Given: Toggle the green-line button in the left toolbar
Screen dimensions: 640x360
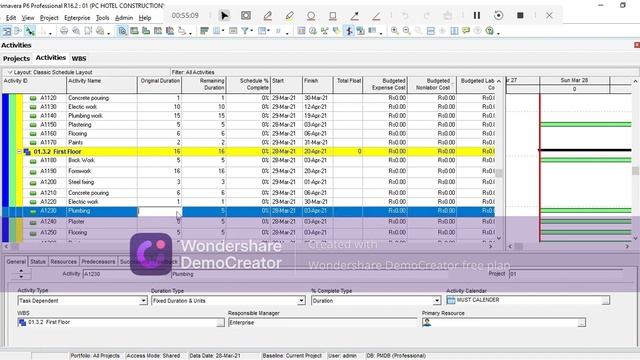Looking at the screenshot, I should (x=30, y=31).
